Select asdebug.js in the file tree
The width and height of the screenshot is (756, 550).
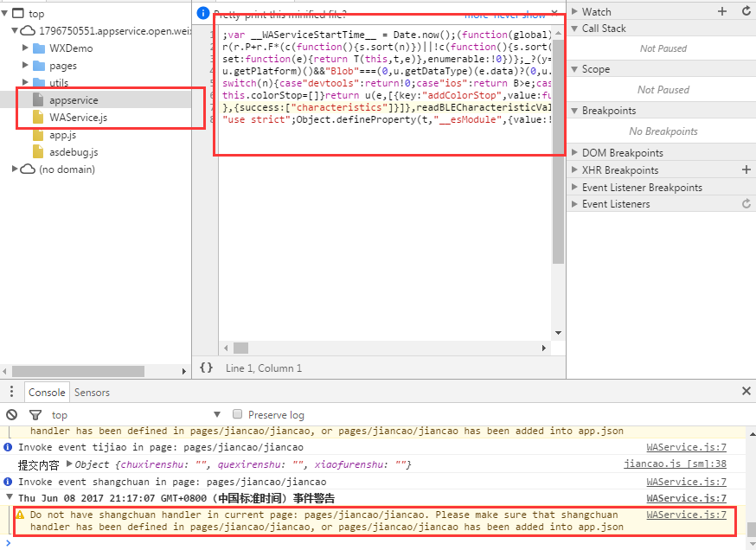[x=74, y=152]
